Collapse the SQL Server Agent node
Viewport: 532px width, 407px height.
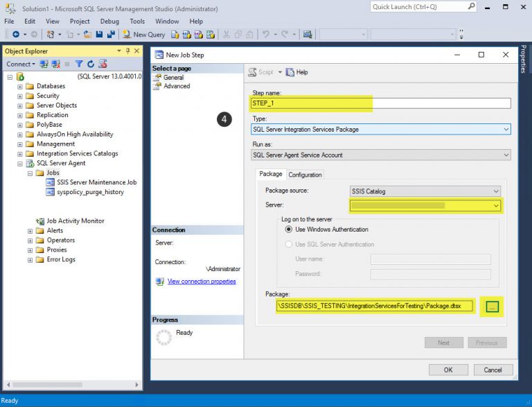point(20,164)
